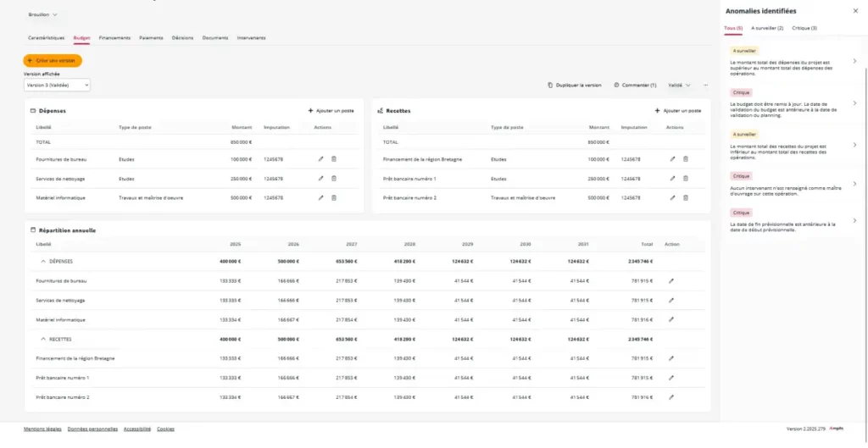This screenshot has height=448, width=868.
Task: Add a post to Dépenses
Action: tap(331, 111)
